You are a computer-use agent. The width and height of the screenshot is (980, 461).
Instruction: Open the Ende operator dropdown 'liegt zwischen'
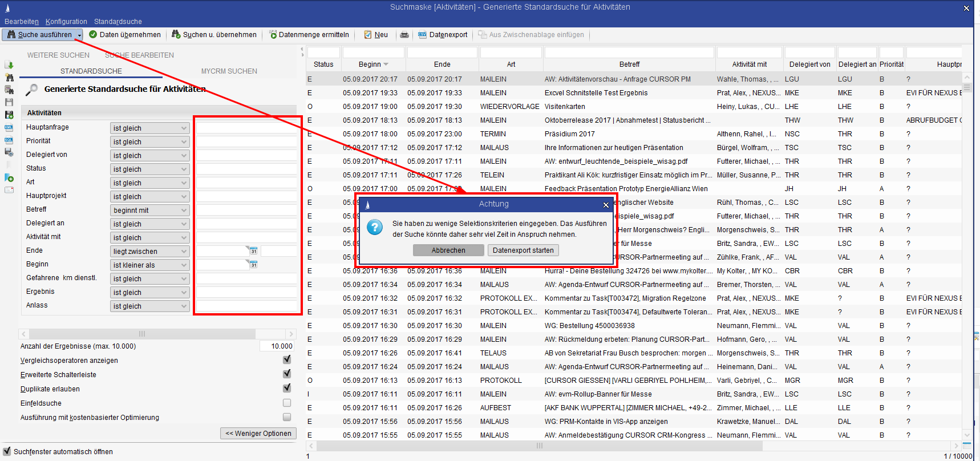[x=149, y=252]
